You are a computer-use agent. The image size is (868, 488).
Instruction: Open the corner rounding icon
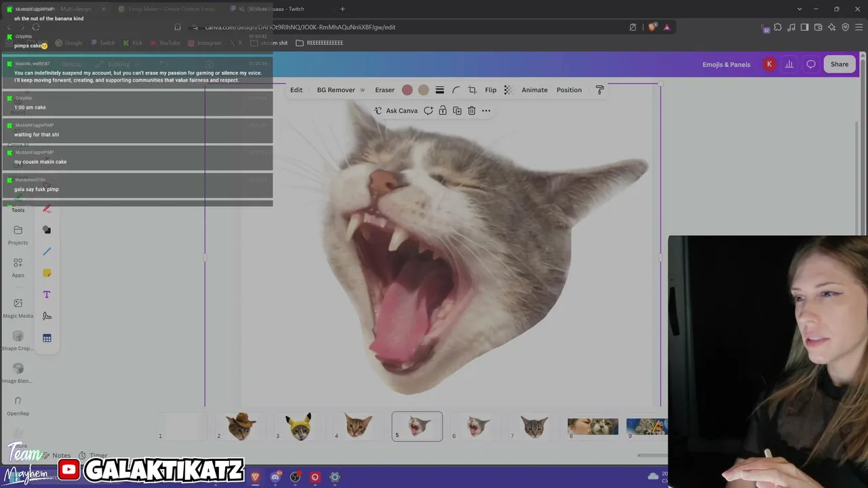[456, 90]
